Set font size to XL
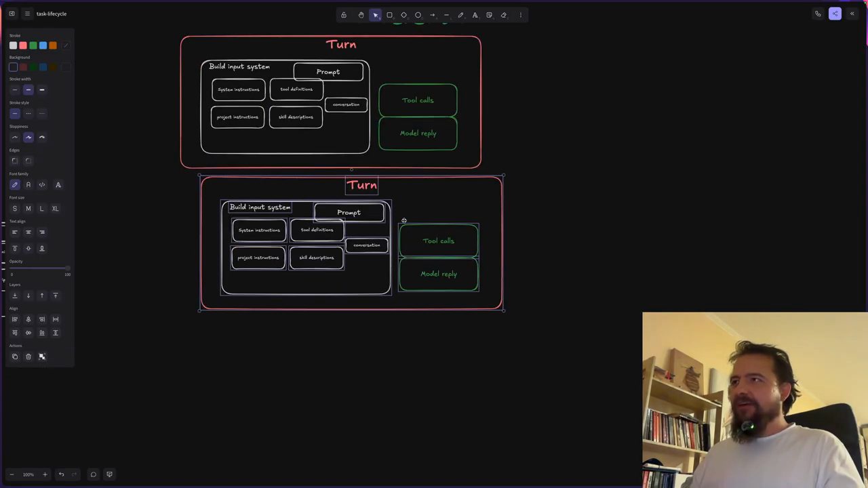Screen dimensions: 868x488 [x=56, y=208]
